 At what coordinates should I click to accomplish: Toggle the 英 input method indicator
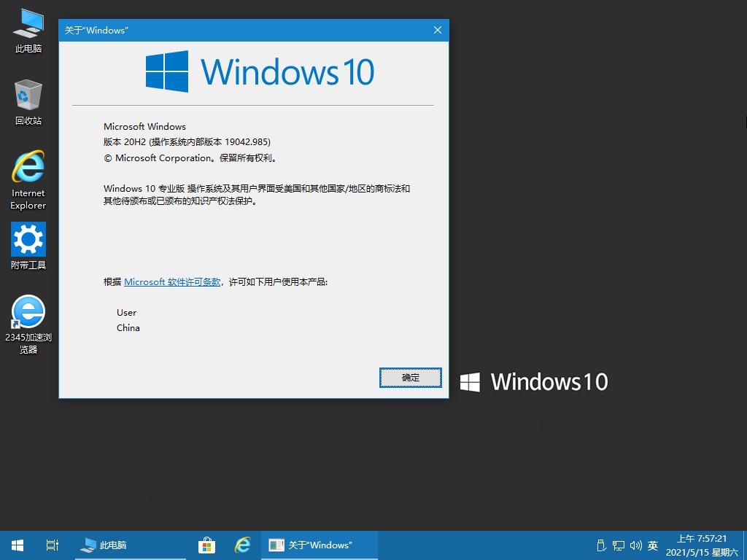[x=653, y=545]
